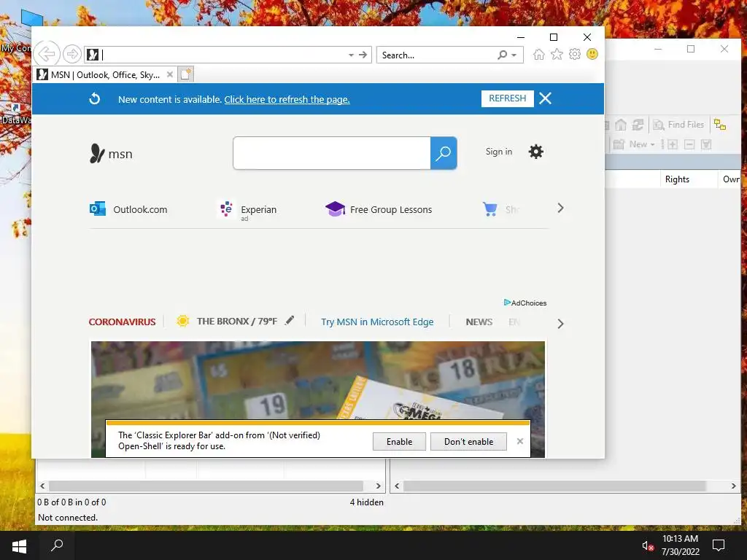Close the add-on notification bar
The height and width of the screenshot is (560, 747).
click(x=520, y=441)
